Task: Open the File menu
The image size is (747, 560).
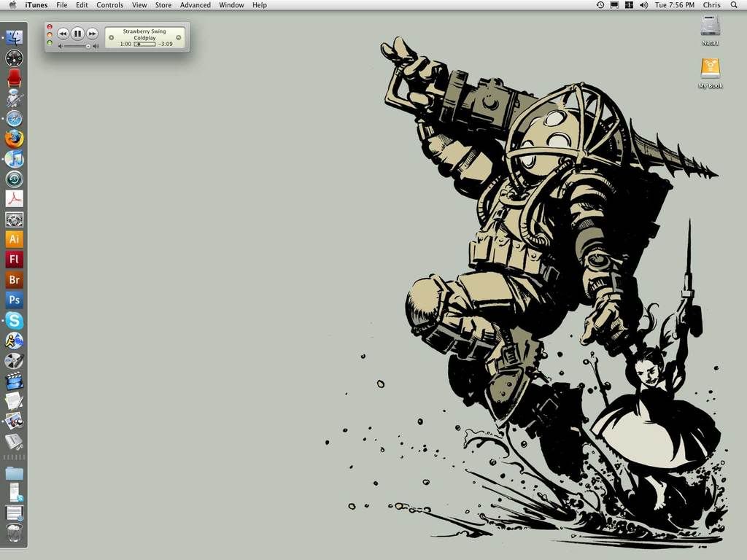Action: pyautogui.click(x=62, y=5)
